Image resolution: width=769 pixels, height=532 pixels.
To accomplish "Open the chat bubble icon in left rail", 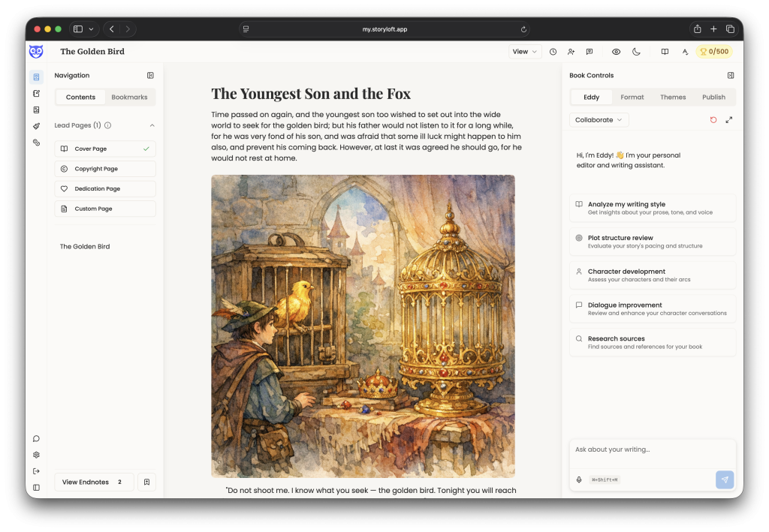I will tap(36, 438).
